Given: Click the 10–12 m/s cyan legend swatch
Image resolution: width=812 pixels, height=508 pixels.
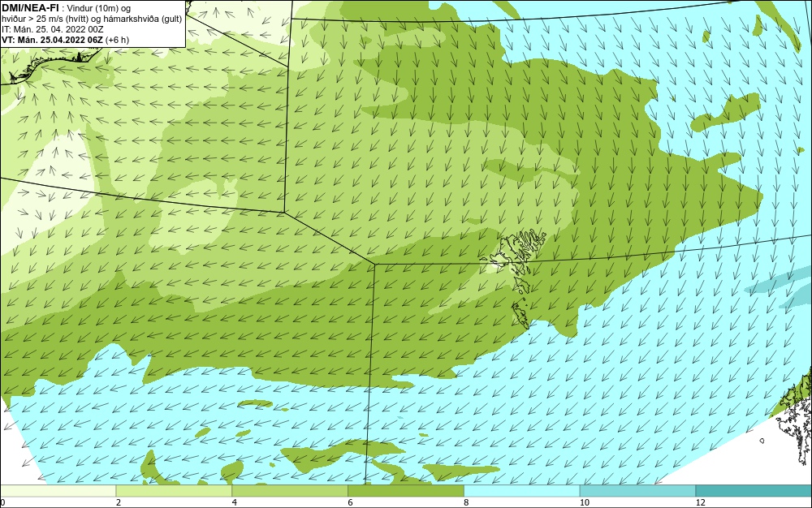Looking at the screenshot, I should (638, 491).
